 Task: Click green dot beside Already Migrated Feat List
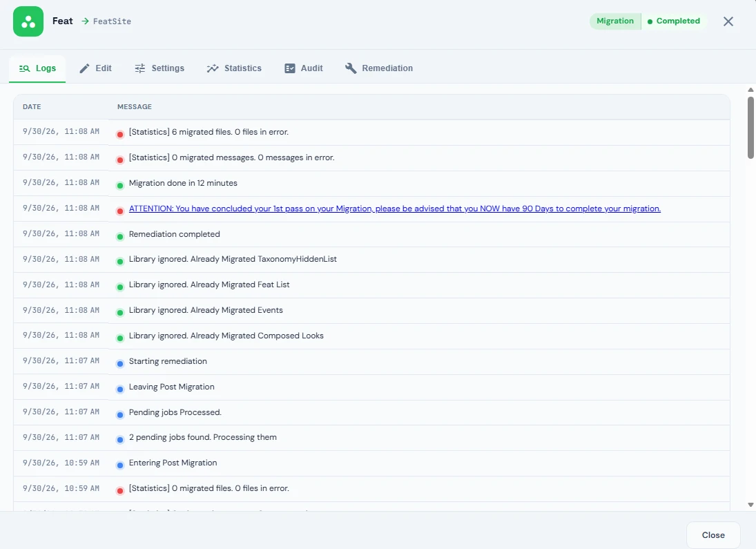pyautogui.click(x=120, y=287)
